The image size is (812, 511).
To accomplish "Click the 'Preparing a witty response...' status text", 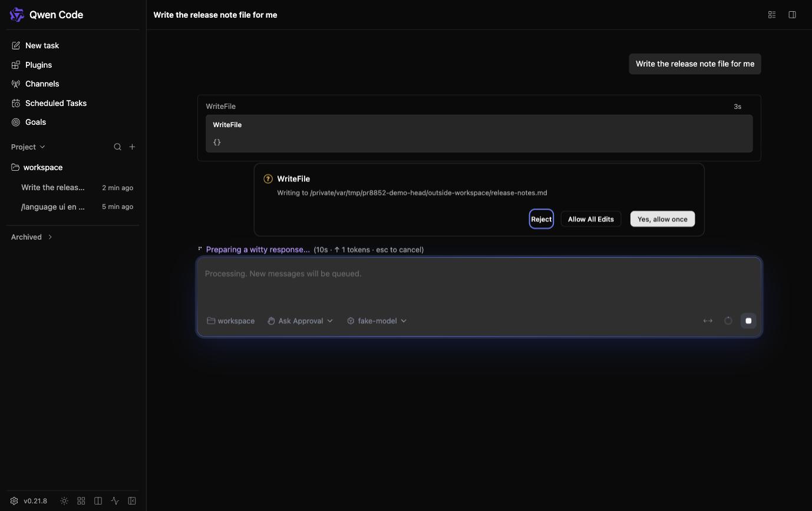I will pos(258,250).
